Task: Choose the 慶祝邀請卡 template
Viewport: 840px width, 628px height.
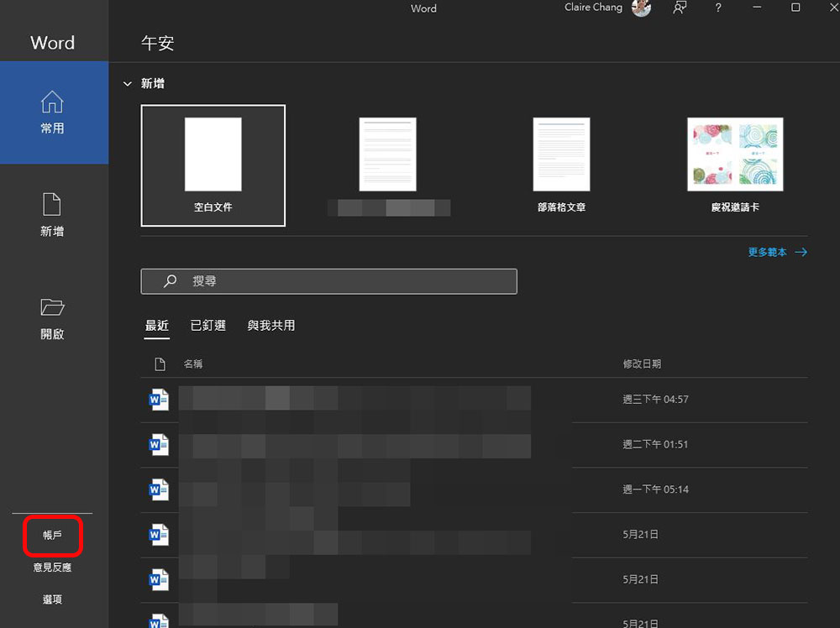Action: [x=735, y=165]
